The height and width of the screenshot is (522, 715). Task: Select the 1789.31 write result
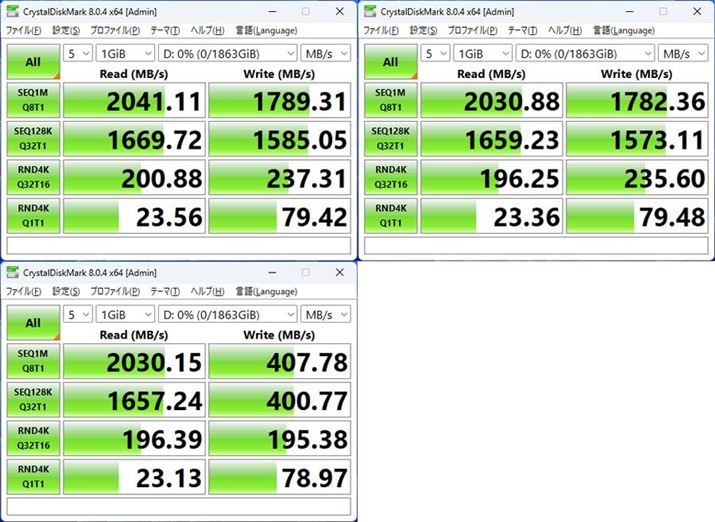[280, 100]
